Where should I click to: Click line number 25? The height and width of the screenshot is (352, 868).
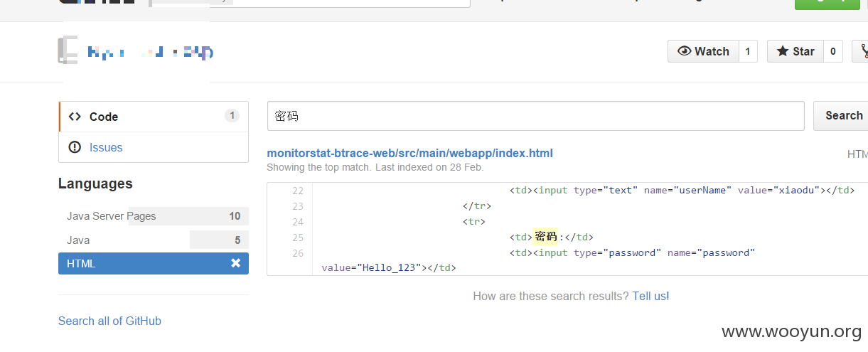(x=297, y=238)
